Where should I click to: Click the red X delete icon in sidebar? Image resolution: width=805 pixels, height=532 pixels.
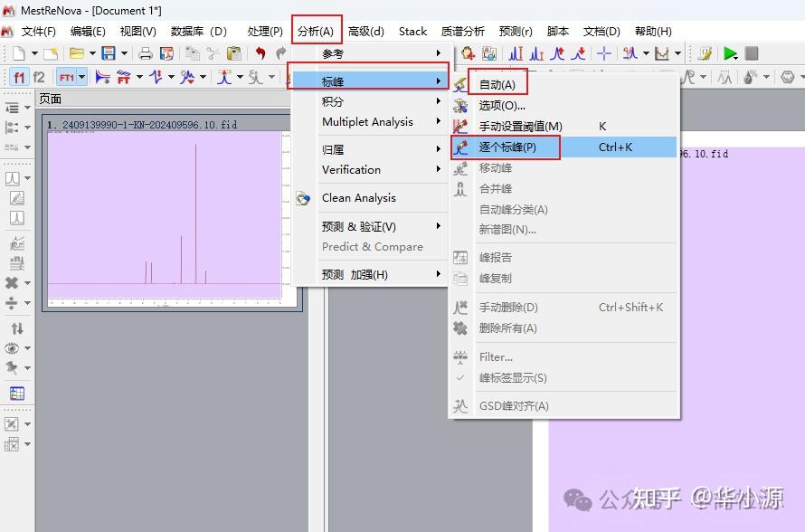coord(14,284)
